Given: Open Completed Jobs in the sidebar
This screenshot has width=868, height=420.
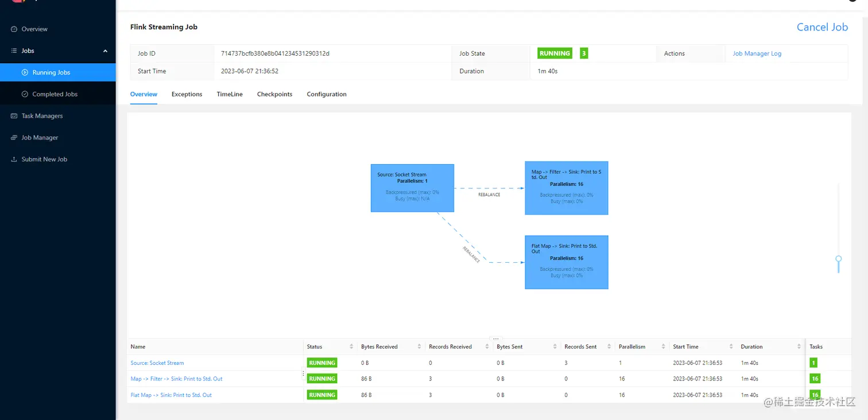Looking at the screenshot, I should click(57, 94).
